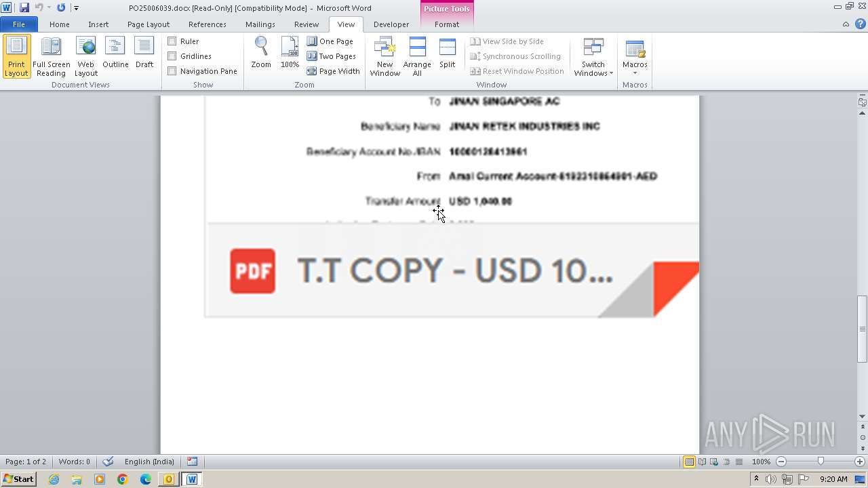Expand the Switch Windows dropdown
The width and height of the screenshot is (868, 488).
(593, 56)
